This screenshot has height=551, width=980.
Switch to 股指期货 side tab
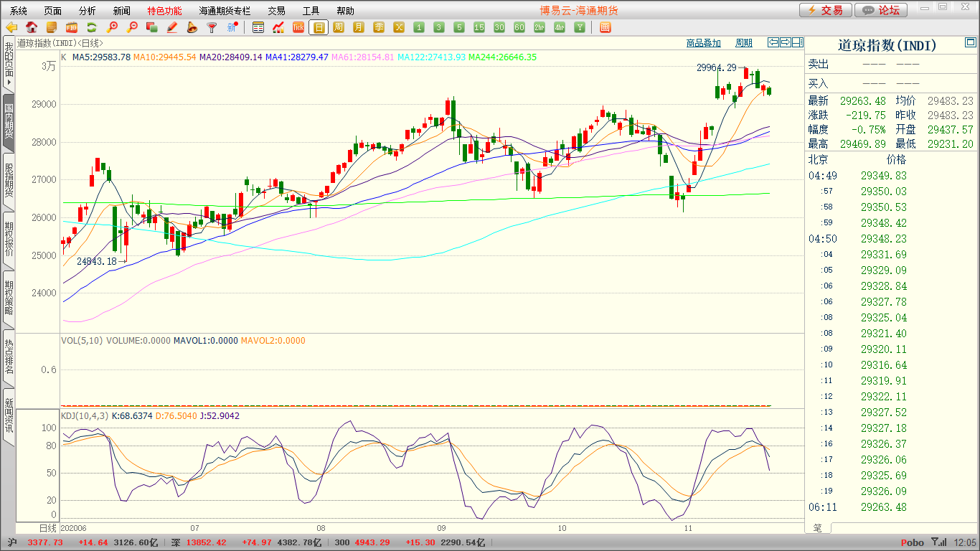coord(9,181)
